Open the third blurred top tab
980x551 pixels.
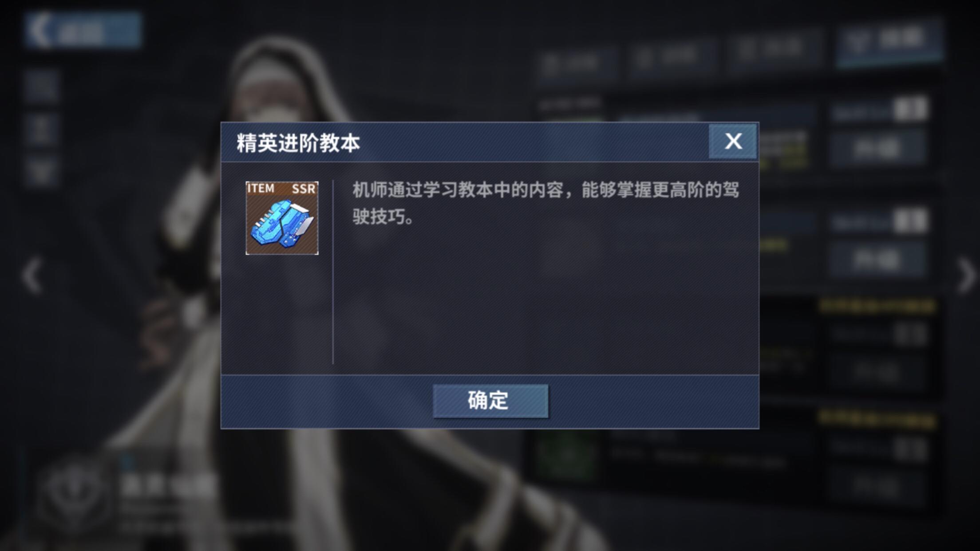tap(774, 49)
